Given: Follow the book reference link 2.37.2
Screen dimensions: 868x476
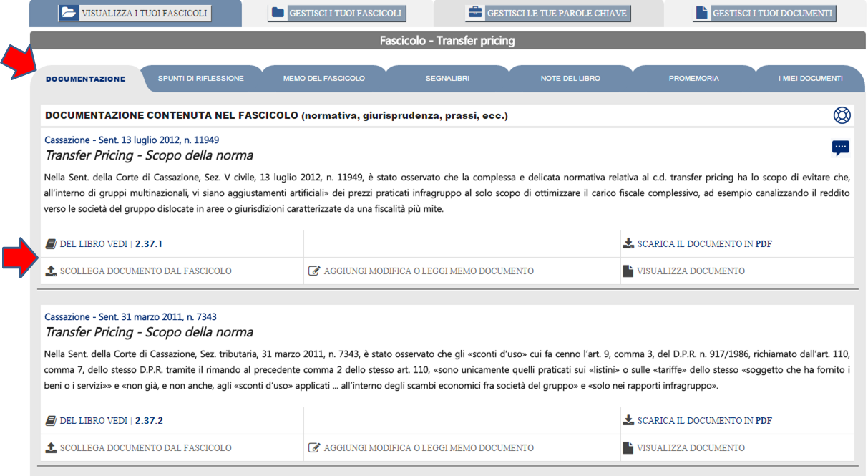Looking at the screenshot, I should (x=149, y=421).
